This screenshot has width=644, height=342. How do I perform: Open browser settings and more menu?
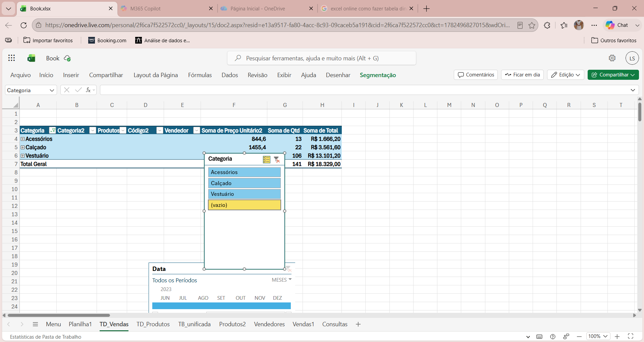(594, 25)
